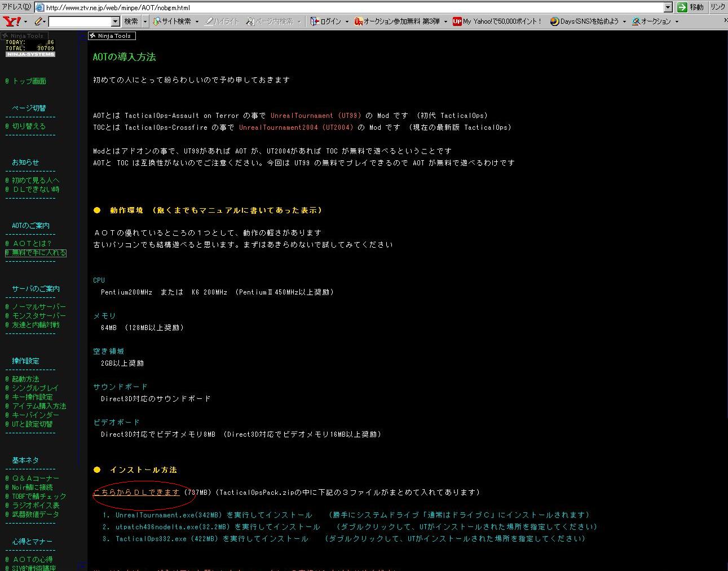This screenshot has height=571, width=728.
Task: Open ＡＯＴとは？ sidebar link
Action: point(32,244)
